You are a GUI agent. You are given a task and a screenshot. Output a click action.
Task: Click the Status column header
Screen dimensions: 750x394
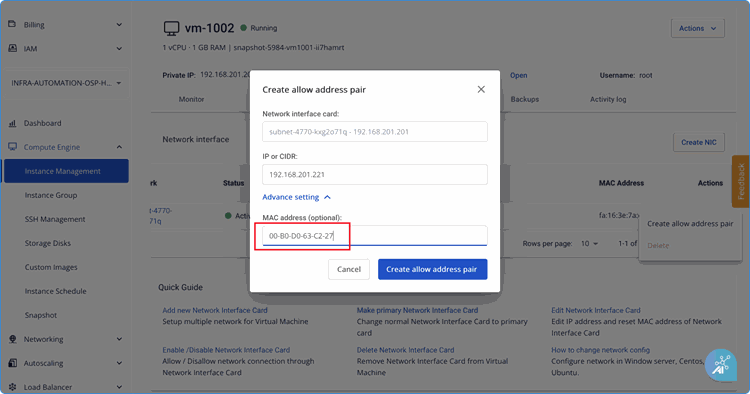click(233, 183)
